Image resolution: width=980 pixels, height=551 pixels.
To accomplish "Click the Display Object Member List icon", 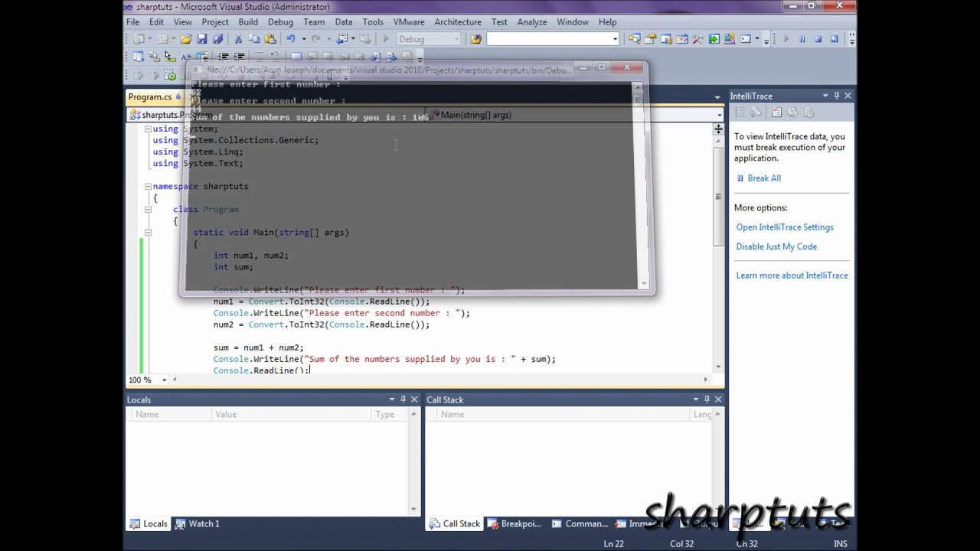I will [138, 57].
